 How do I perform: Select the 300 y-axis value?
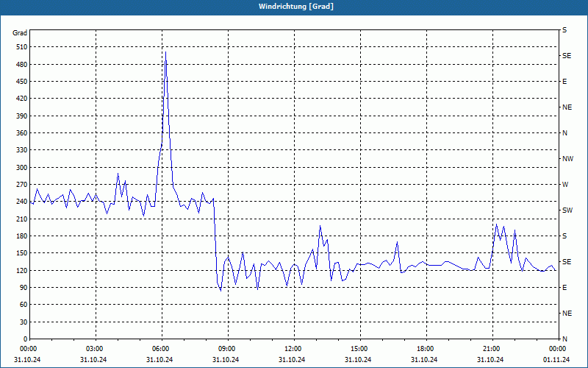[x=22, y=168]
